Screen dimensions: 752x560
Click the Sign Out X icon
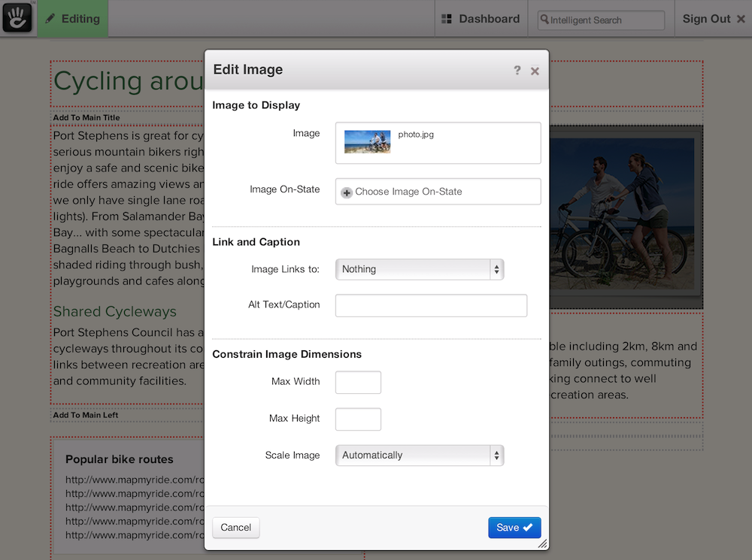click(741, 20)
